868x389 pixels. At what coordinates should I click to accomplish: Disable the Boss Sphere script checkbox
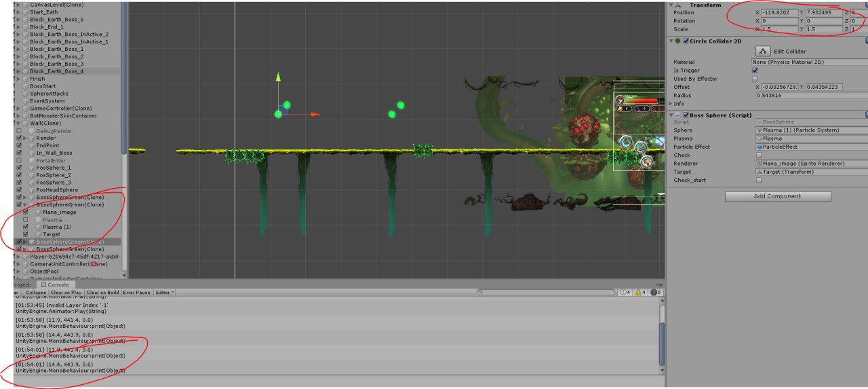tap(686, 115)
